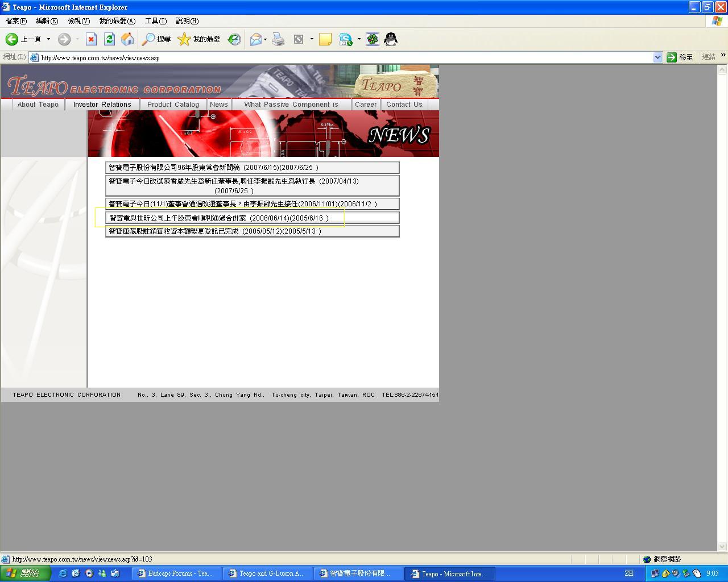
Task: Switch to Badcaps Forums taskbar window
Action: [x=177, y=573]
